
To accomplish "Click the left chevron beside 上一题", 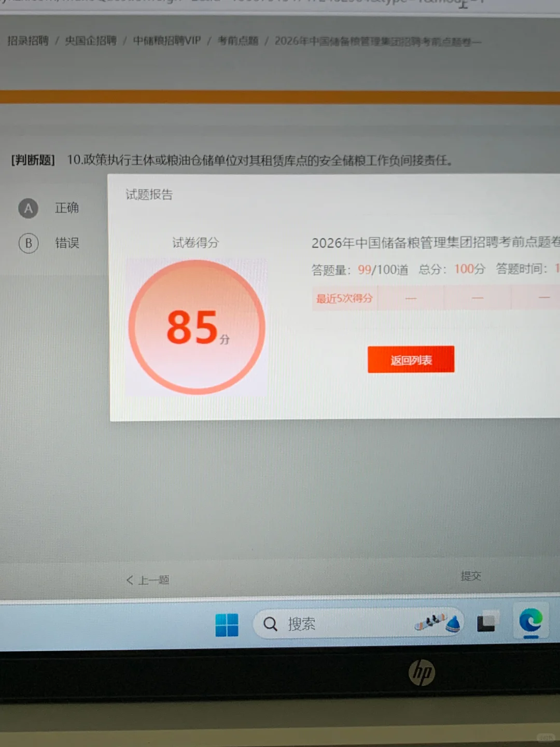I will point(130,580).
